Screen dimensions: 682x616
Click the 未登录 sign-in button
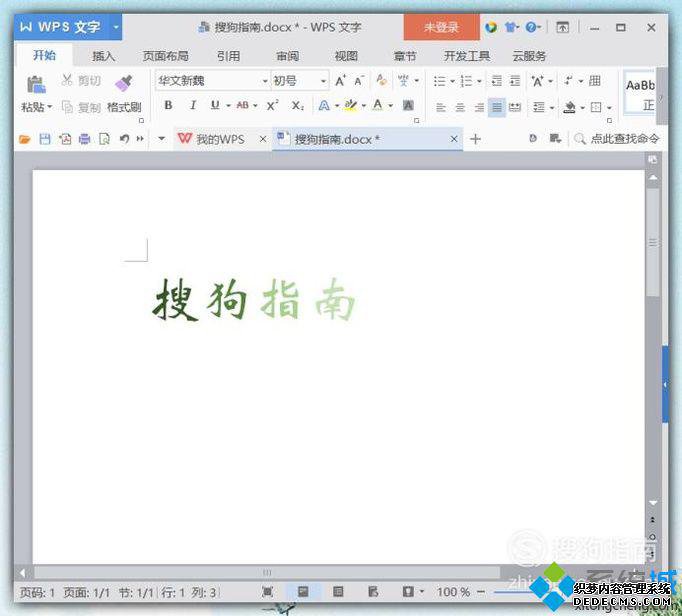click(441, 27)
